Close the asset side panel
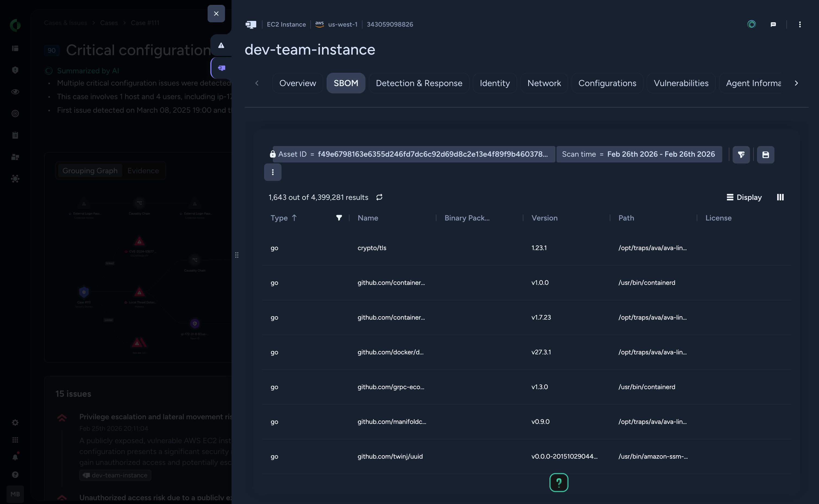Image resolution: width=819 pixels, height=504 pixels. click(x=216, y=14)
